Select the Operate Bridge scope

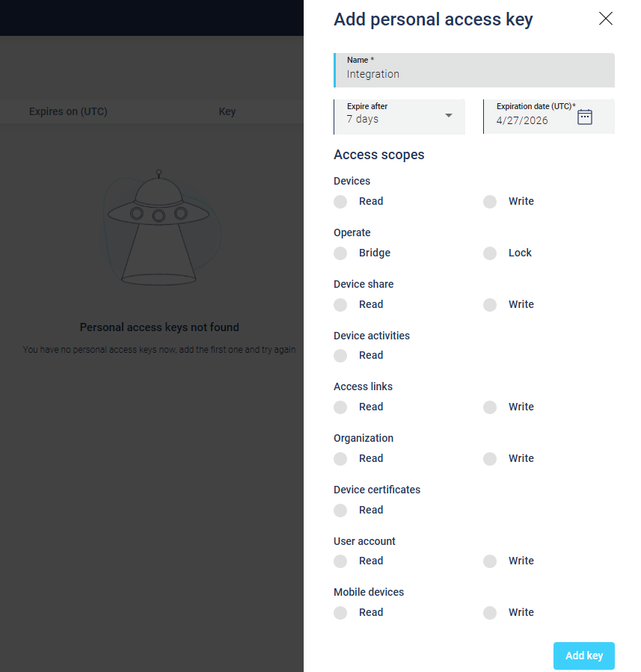(x=340, y=253)
